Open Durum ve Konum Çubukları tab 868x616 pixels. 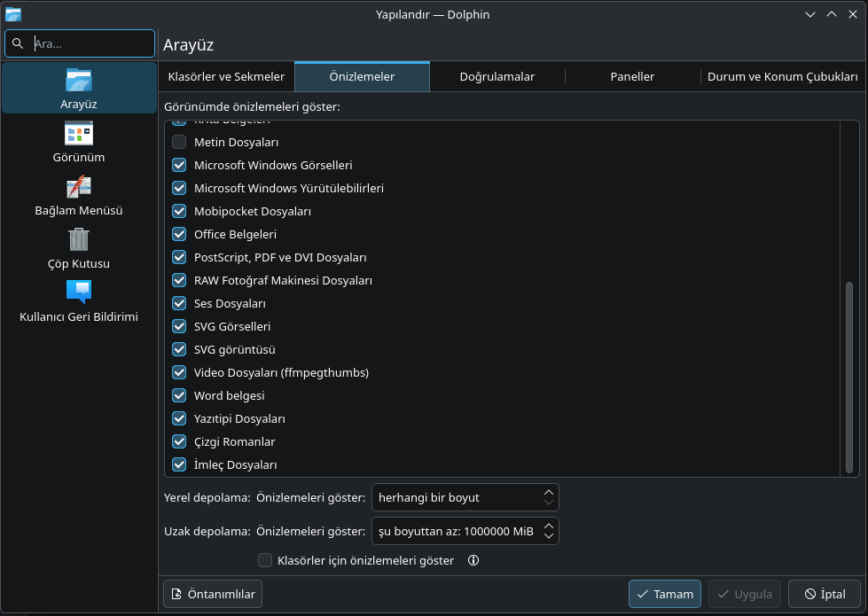pos(782,76)
